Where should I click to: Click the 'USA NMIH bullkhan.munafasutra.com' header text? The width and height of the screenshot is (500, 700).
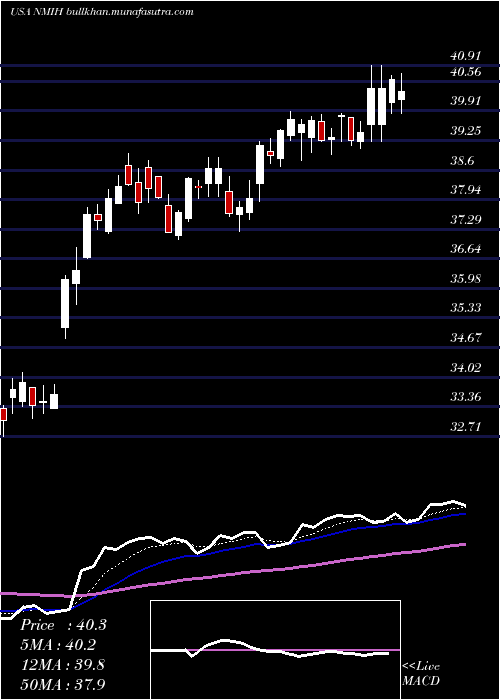pos(101,12)
